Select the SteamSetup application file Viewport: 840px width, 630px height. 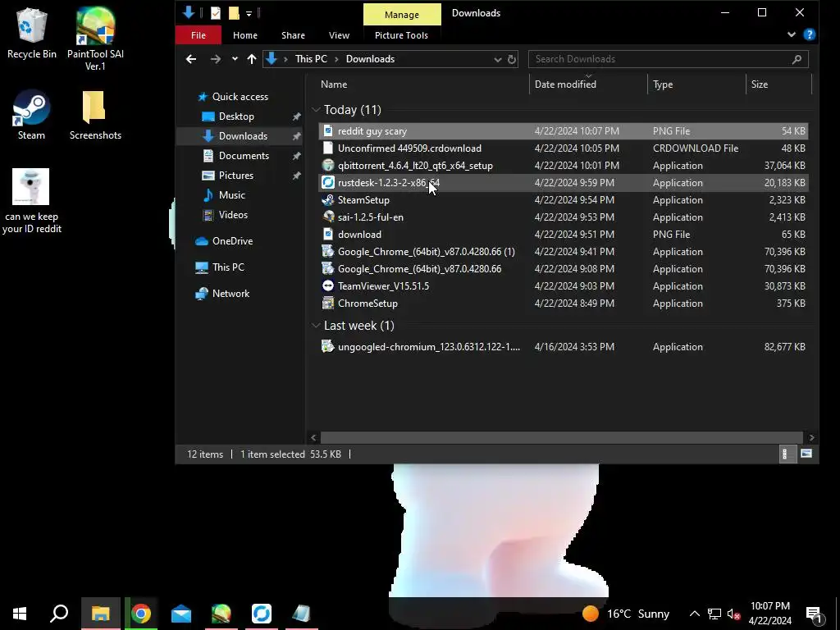(x=563, y=200)
